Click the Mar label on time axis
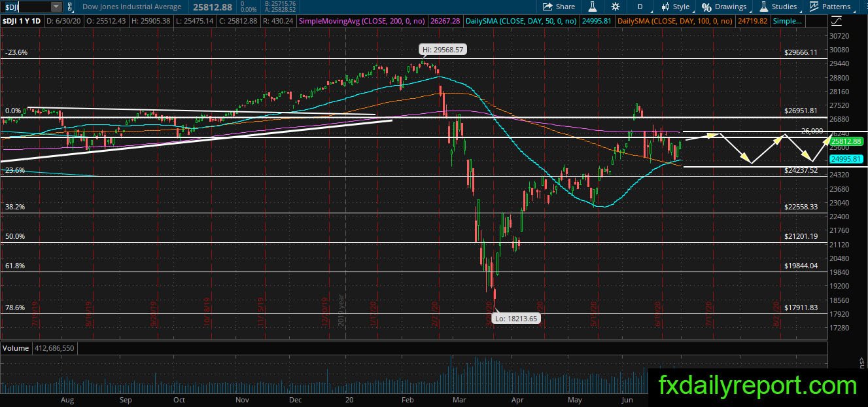Image resolution: width=868 pixels, height=407 pixels. tap(458, 400)
